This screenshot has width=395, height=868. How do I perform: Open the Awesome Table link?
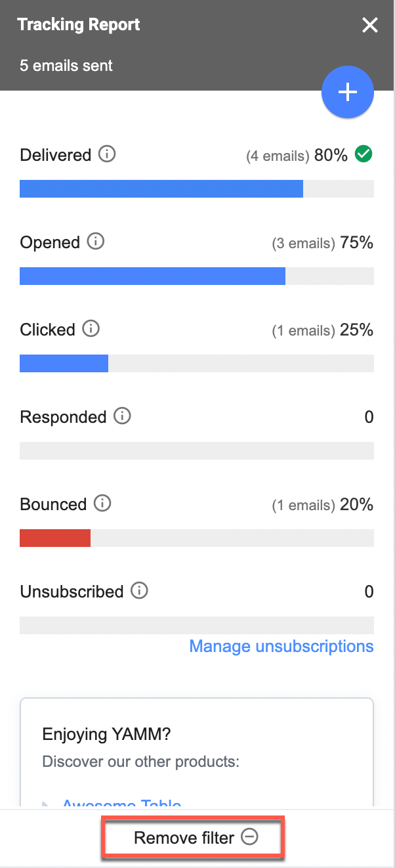pyautogui.click(x=122, y=804)
